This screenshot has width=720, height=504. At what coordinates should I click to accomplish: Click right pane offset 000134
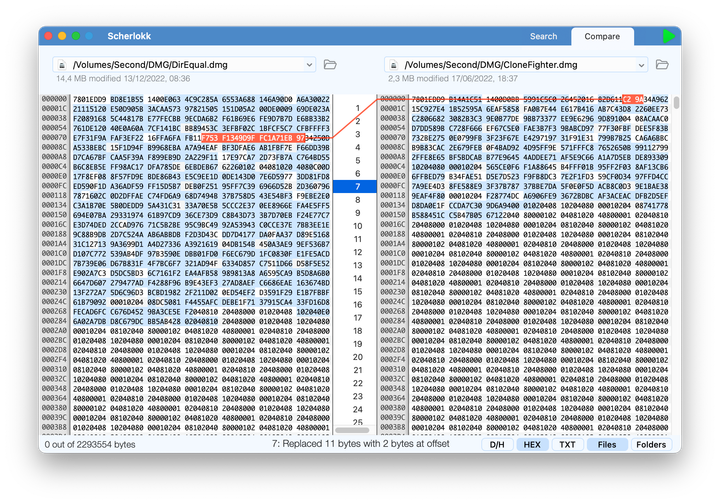click(x=393, y=205)
